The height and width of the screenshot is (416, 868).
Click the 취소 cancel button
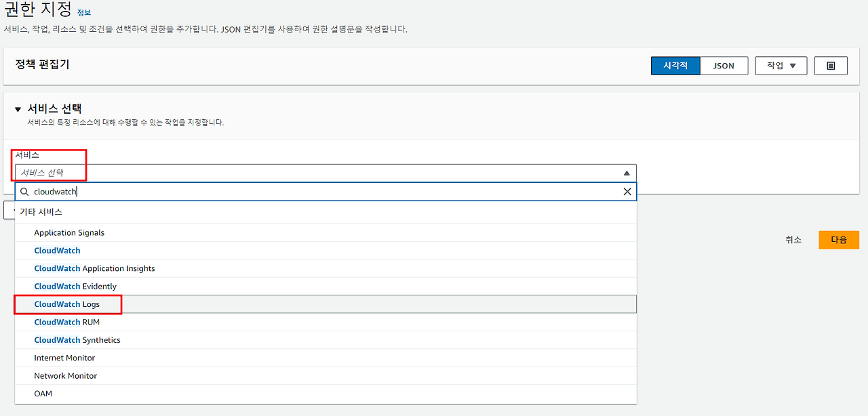[x=793, y=240]
